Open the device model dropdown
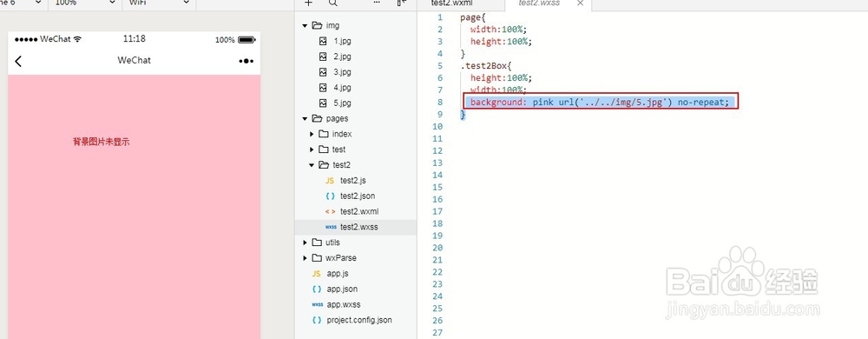 23,3
